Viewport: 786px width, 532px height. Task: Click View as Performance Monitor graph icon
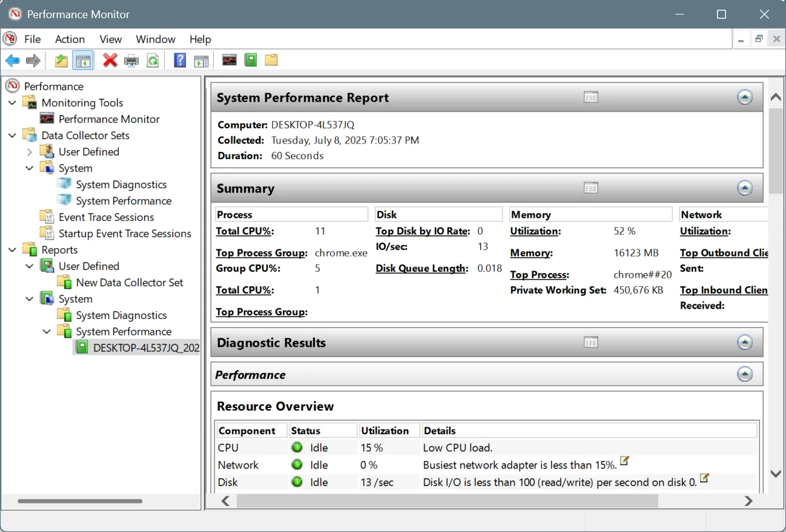pos(229,60)
